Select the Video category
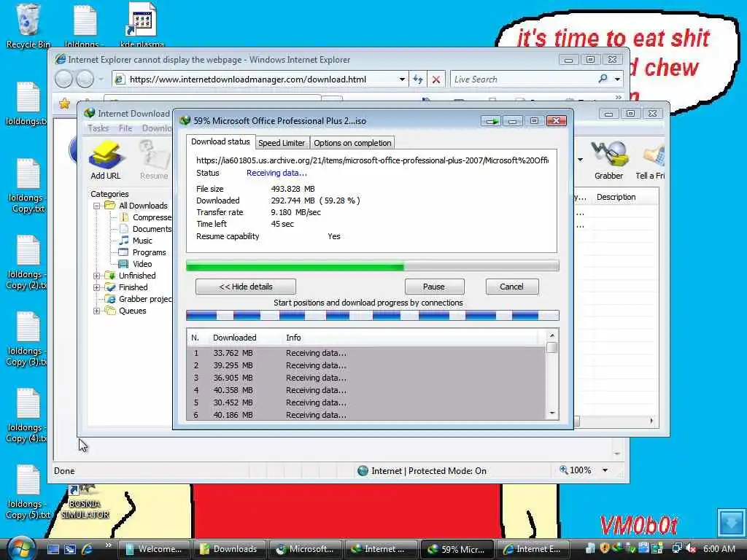 (136, 264)
